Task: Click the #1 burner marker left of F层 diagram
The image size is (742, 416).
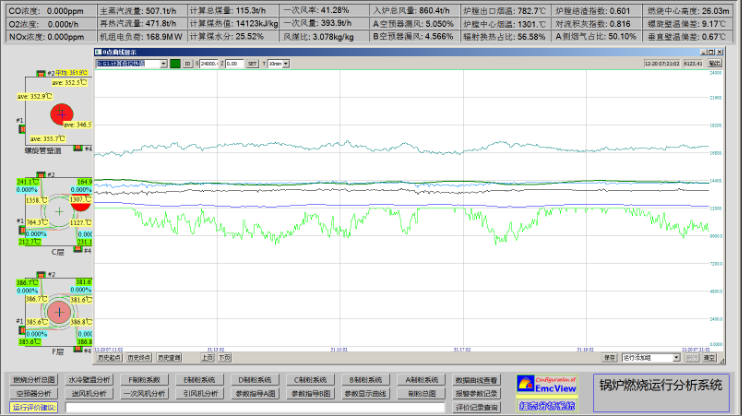Action: tap(22, 330)
